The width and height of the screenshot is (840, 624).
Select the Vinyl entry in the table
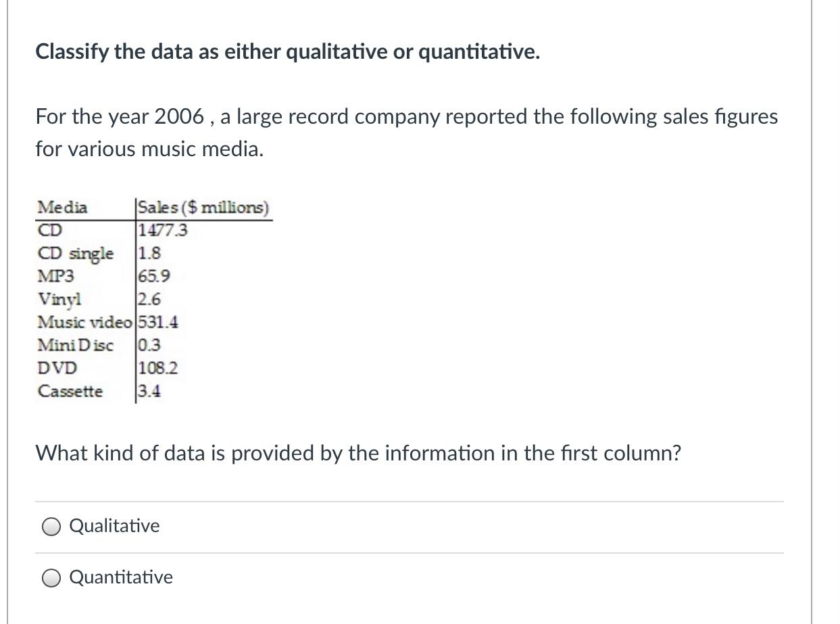58,299
